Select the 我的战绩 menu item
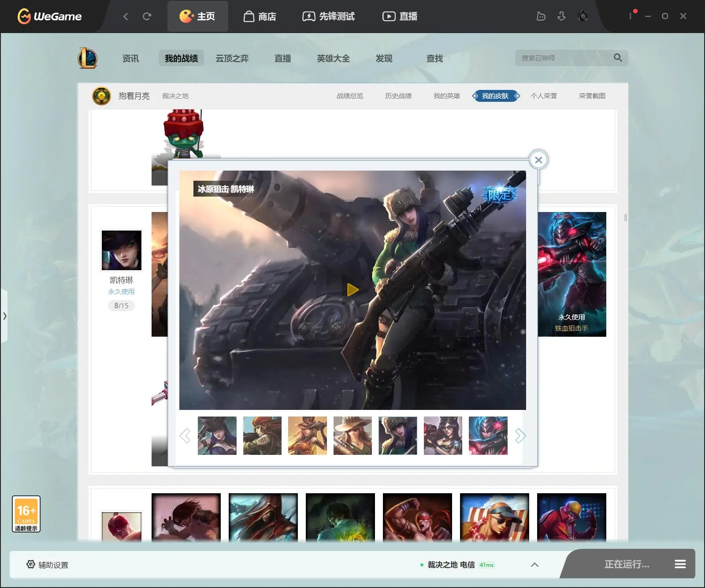 (181, 58)
